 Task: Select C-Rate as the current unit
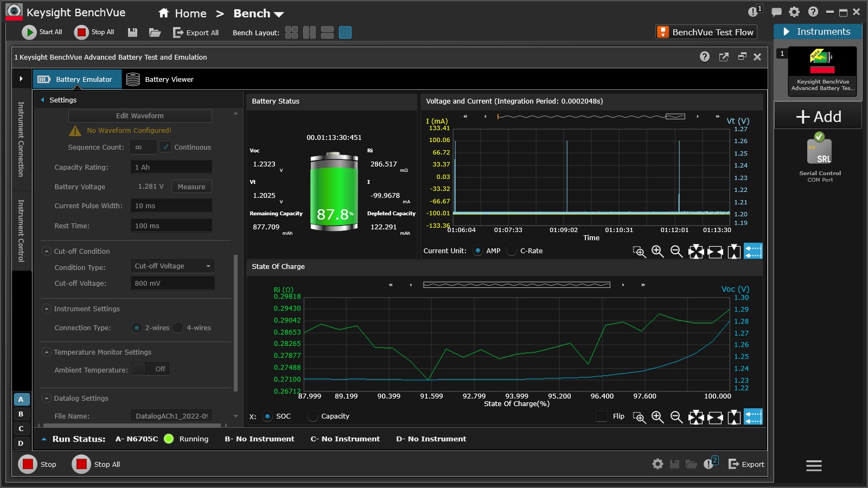(x=510, y=251)
